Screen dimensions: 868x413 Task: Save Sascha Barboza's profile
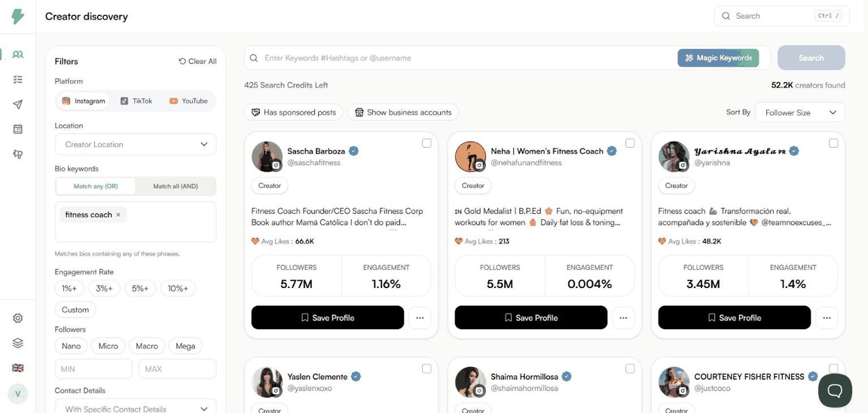point(328,318)
